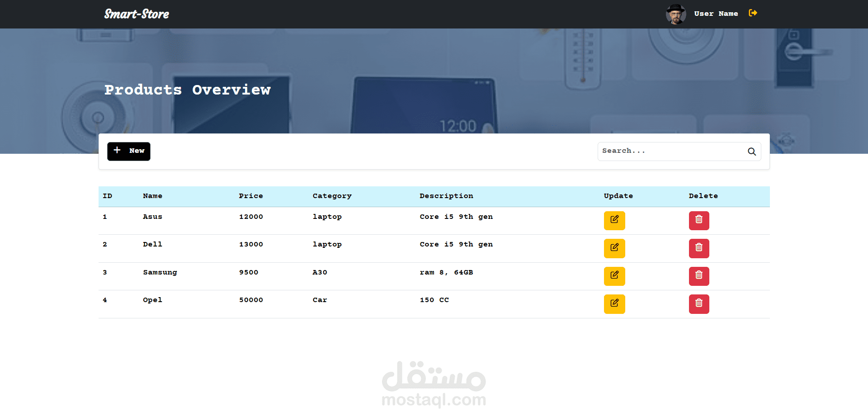Click the search magnifier icon
Screen dimensions: 868x417
[752, 152]
